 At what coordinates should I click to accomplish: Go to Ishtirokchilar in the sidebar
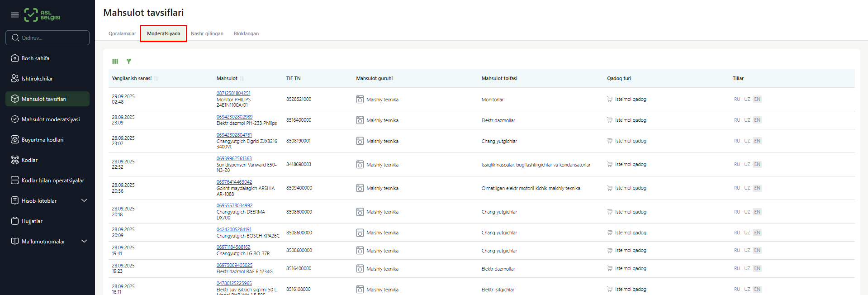click(37, 79)
